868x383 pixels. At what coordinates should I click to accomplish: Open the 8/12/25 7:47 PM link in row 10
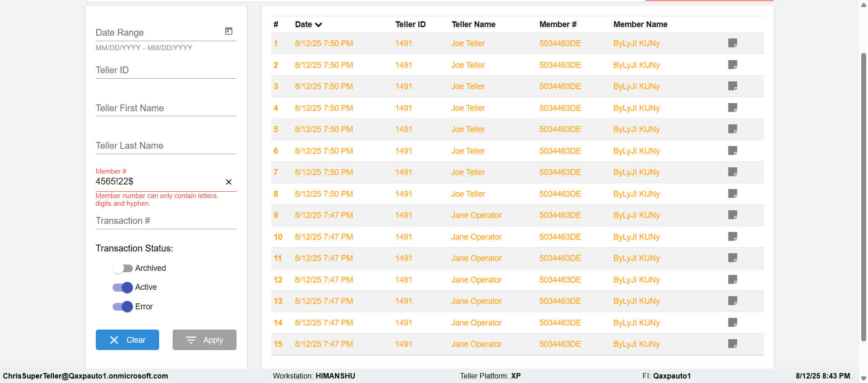pos(324,237)
